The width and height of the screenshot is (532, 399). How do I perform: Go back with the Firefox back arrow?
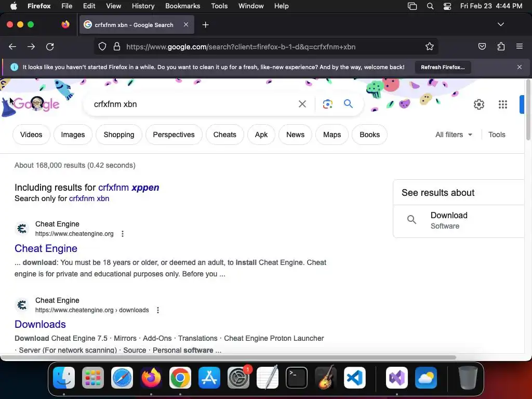[x=12, y=47]
